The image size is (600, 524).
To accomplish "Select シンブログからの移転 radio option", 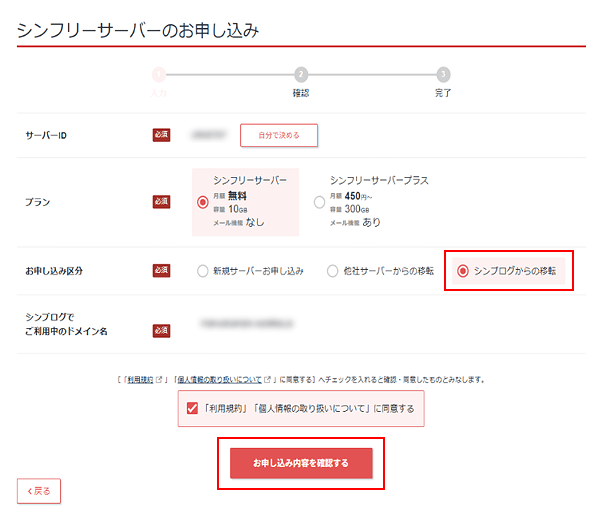I will 463,271.
